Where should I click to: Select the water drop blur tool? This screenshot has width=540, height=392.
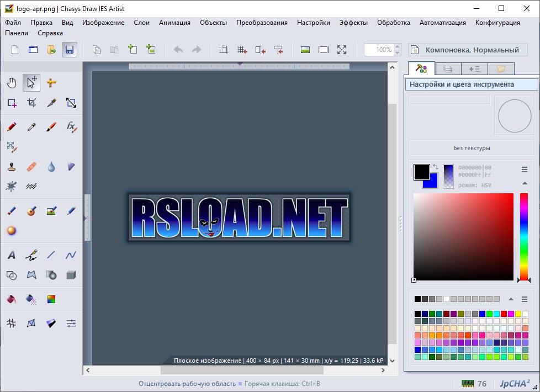point(51,167)
